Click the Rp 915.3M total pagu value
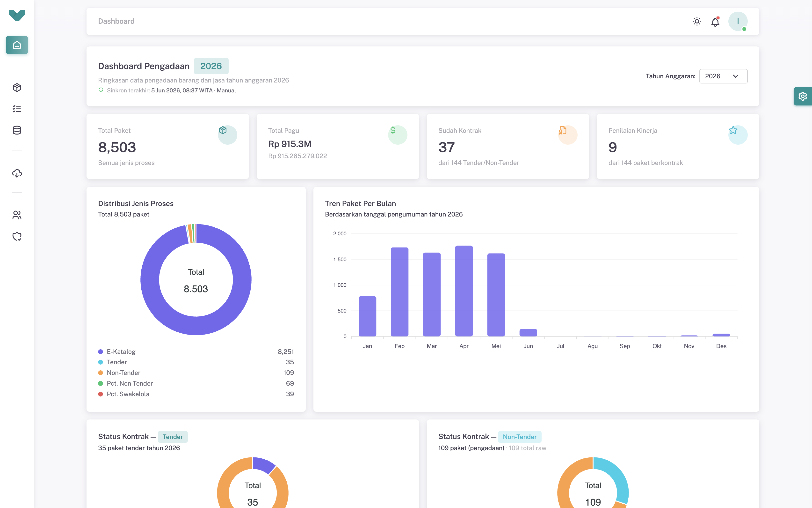The image size is (812, 508). pyautogui.click(x=290, y=144)
